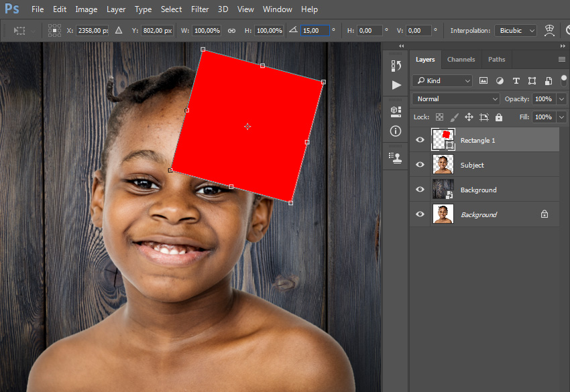Prevent artboard auto-nesting lock icon

pos(484,117)
